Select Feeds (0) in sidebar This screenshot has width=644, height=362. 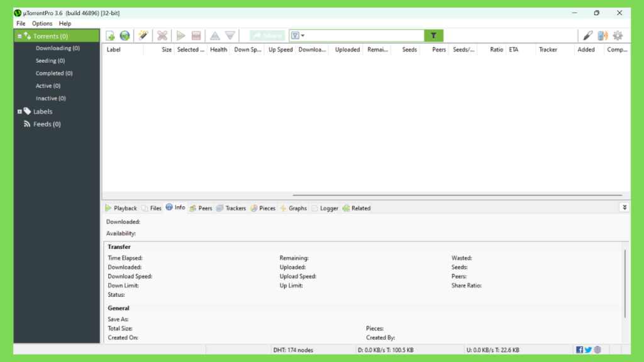coord(47,124)
